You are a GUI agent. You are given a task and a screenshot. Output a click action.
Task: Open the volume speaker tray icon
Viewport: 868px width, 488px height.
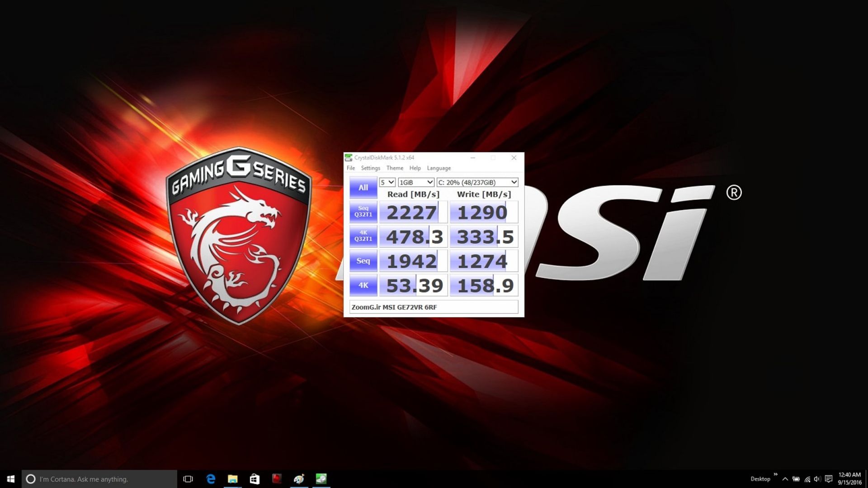(x=817, y=479)
